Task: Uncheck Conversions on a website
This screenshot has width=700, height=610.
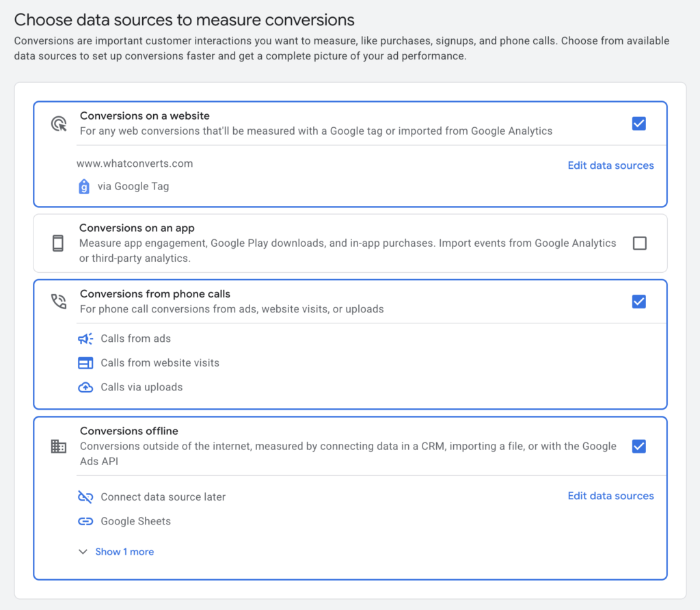Action: [x=639, y=123]
